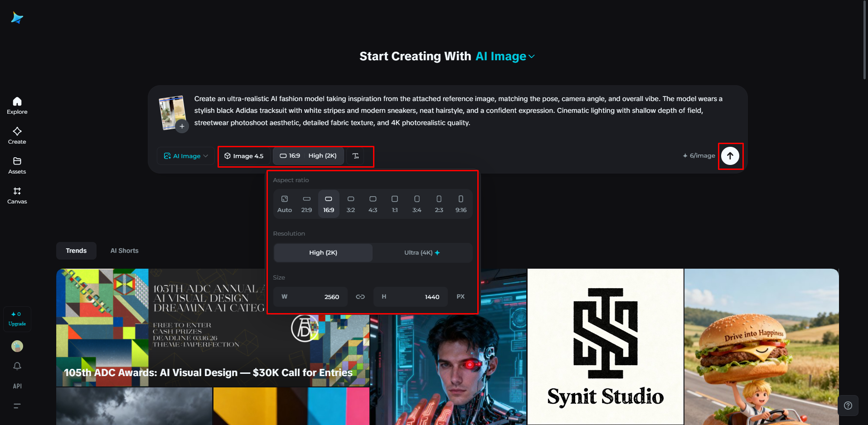The width and height of the screenshot is (868, 425).
Task: Select Auto aspect ratio
Action: 285,204
